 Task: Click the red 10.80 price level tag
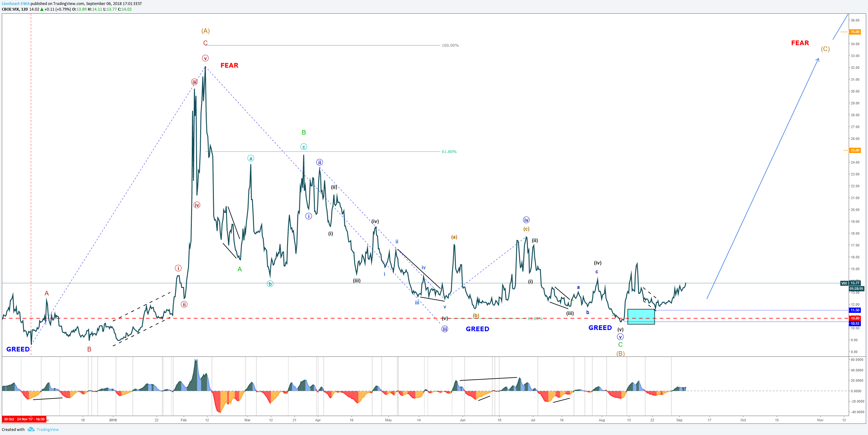855,318
